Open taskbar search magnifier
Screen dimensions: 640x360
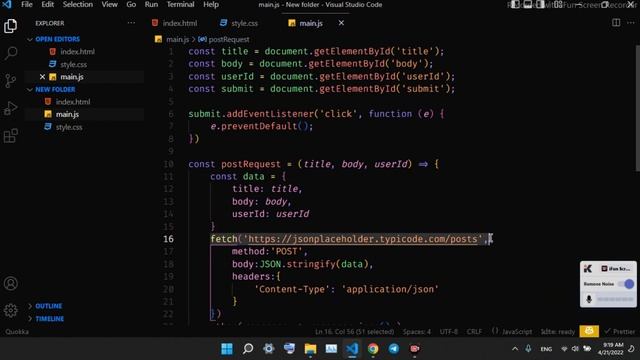(x=248, y=349)
